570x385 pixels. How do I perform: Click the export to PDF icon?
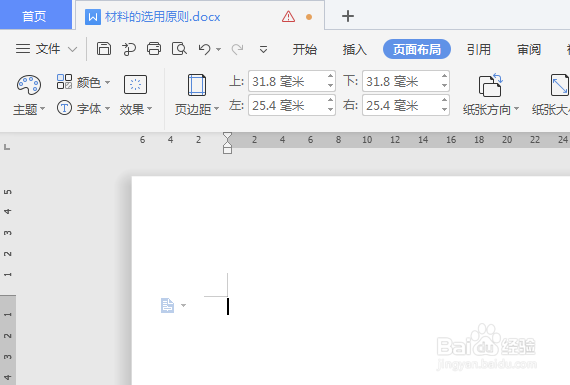click(x=129, y=49)
